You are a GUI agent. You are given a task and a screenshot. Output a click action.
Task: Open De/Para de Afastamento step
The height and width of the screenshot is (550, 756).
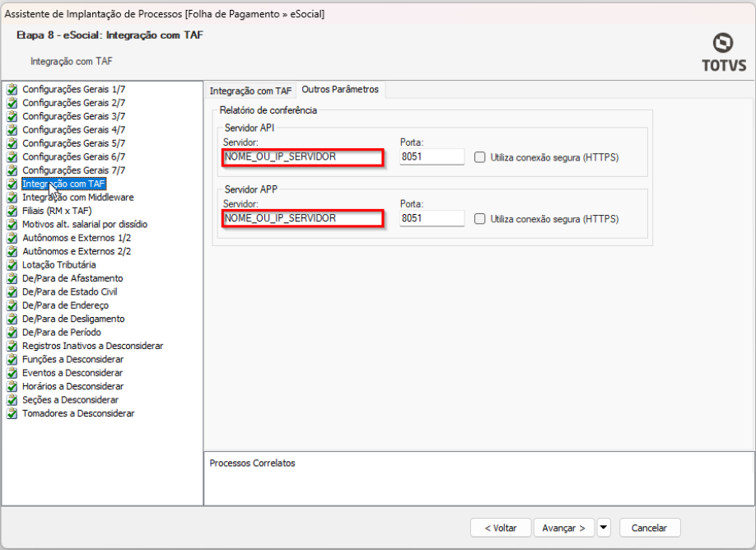pyautogui.click(x=72, y=278)
